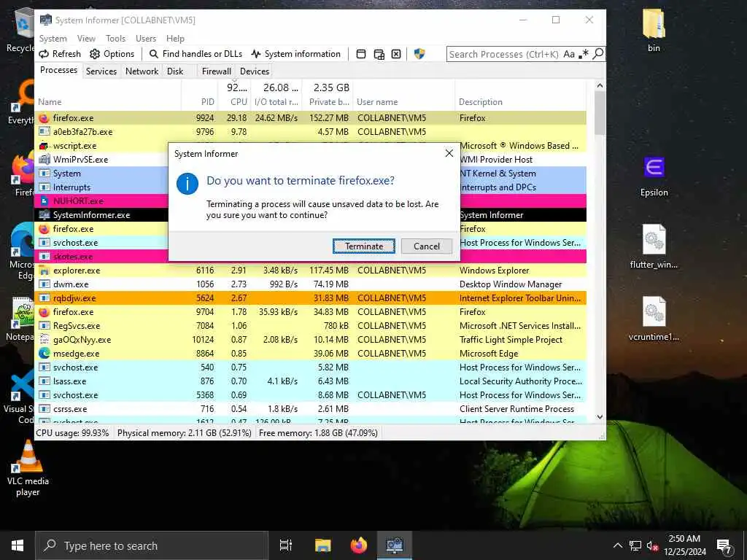Open the Help menu

(x=175, y=39)
